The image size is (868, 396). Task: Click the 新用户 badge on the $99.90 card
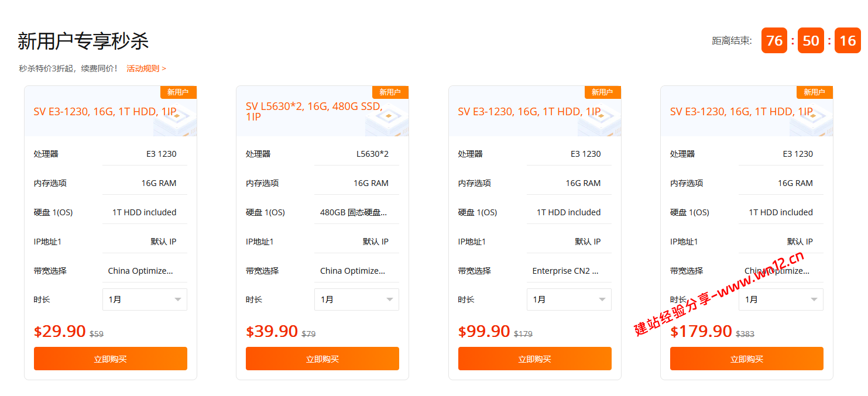[603, 92]
